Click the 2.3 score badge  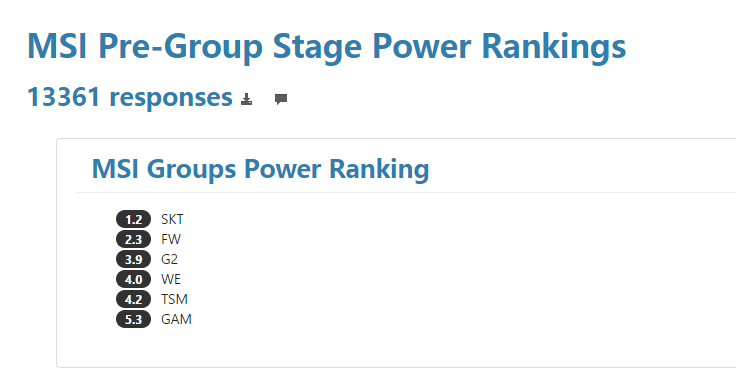(133, 239)
